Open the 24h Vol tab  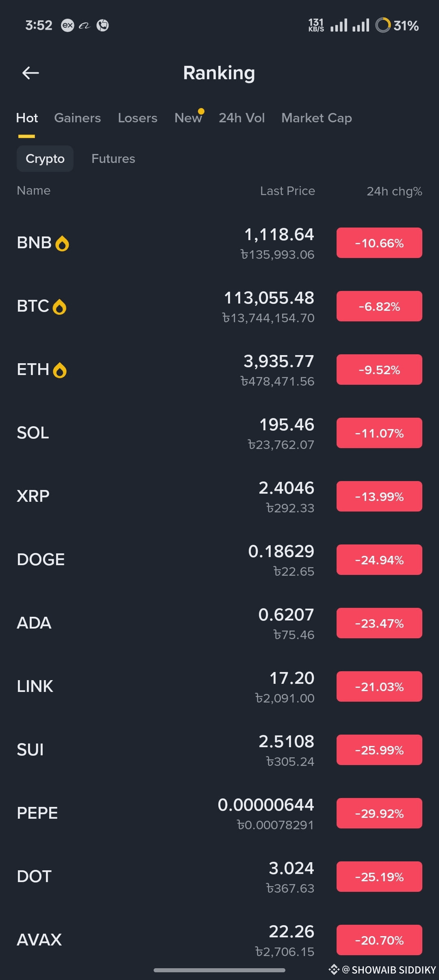tap(242, 118)
